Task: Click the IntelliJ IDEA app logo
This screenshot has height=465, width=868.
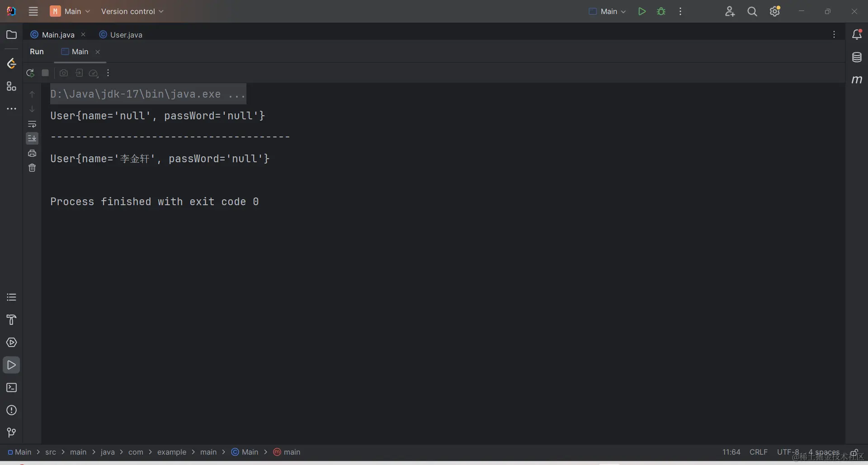Action: click(11, 11)
